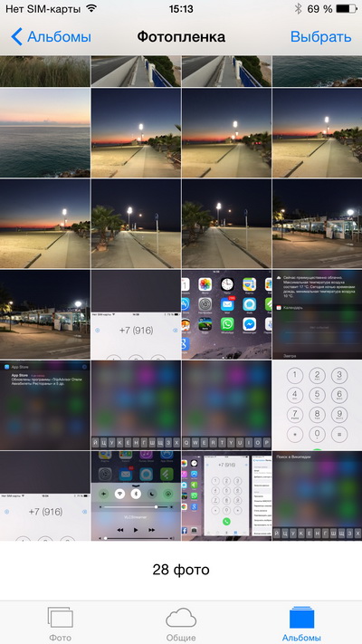
Task: Tap the Bluetooth status icon
Action: [x=298, y=9]
